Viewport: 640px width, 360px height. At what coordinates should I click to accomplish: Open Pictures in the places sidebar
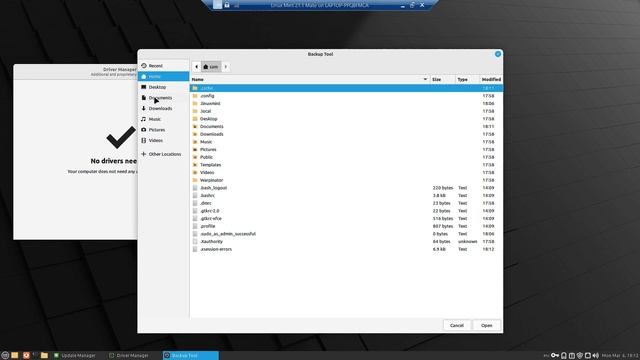pos(163,129)
